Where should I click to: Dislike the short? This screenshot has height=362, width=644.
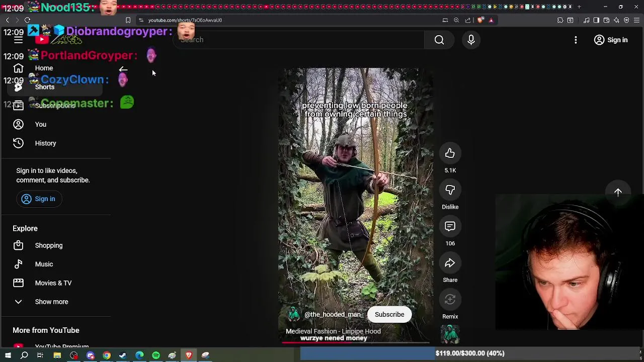click(450, 190)
